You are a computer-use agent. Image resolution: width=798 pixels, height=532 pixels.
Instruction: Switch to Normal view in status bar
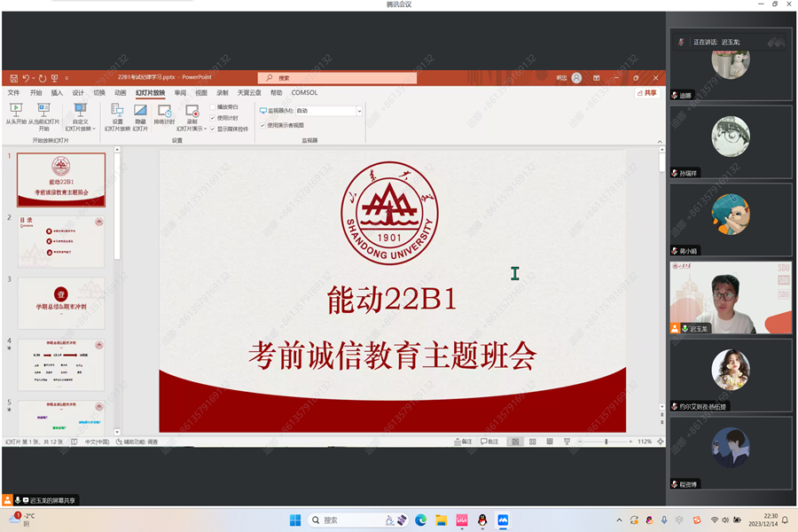click(x=515, y=442)
